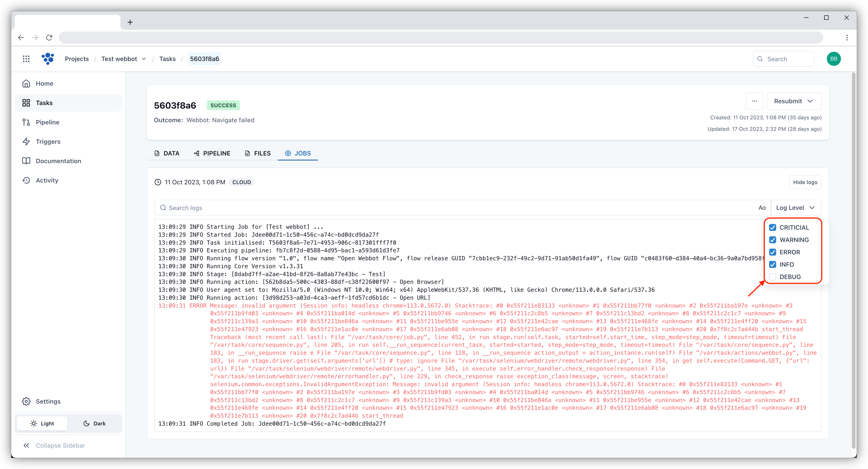Expand the Test webbot project selector
Viewport: 868px width, 469px height.
pos(124,59)
